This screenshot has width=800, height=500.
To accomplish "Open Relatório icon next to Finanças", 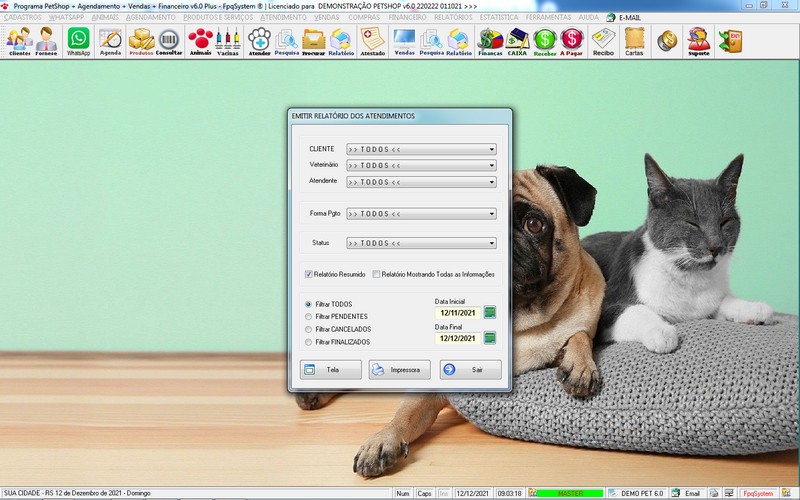I will click(x=459, y=41).
